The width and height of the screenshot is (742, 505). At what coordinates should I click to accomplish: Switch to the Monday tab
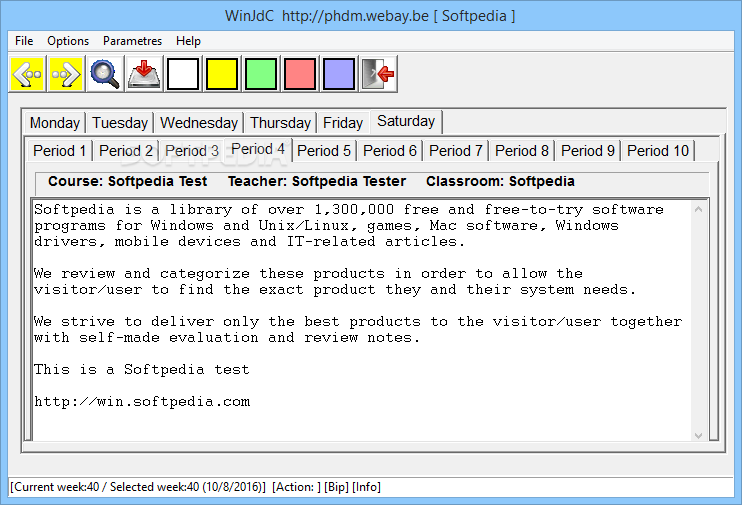click(55, 123)
